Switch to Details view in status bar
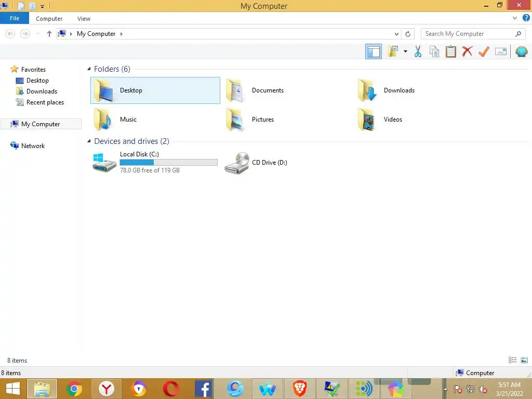Viewport: 532px width, 399px height. [x=512, y=360]
